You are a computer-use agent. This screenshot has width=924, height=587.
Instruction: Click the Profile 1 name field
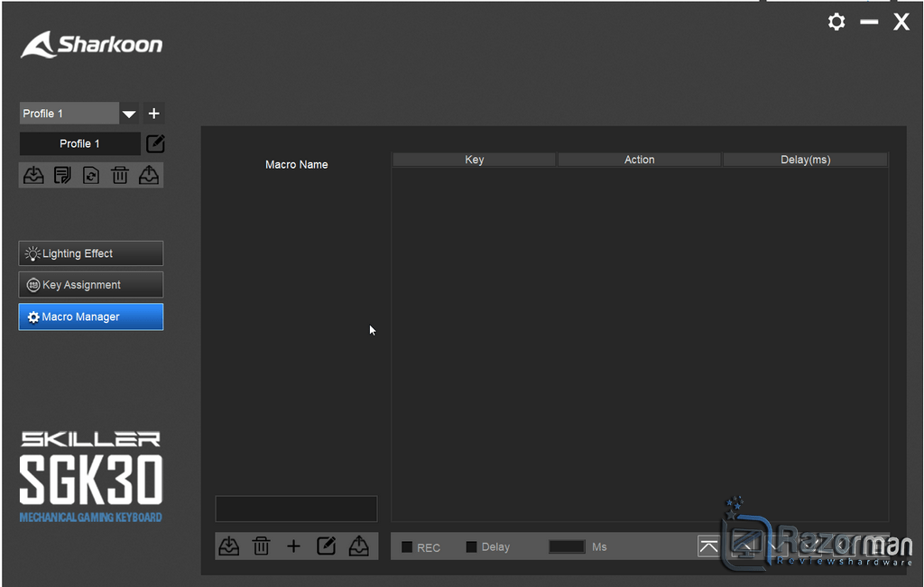click(79, 143)
